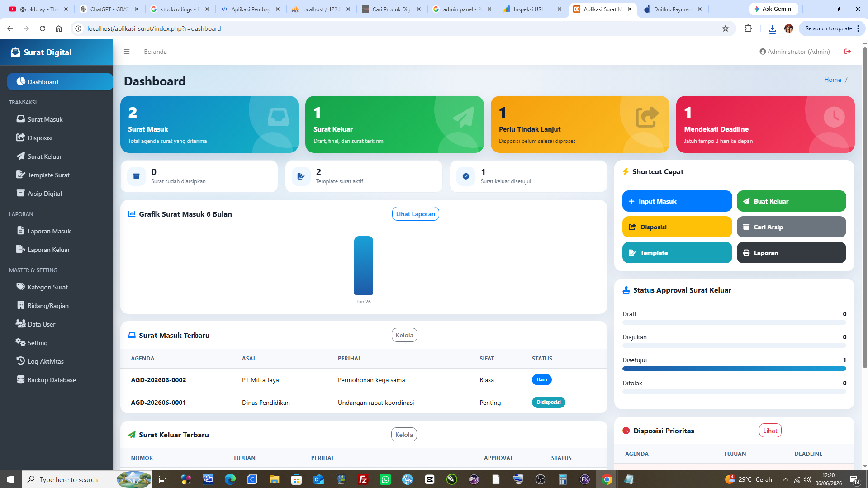This screenshot has width=868, height=488.
Task: Click the Surat Digital logo icon
Action: pos(15,52)
